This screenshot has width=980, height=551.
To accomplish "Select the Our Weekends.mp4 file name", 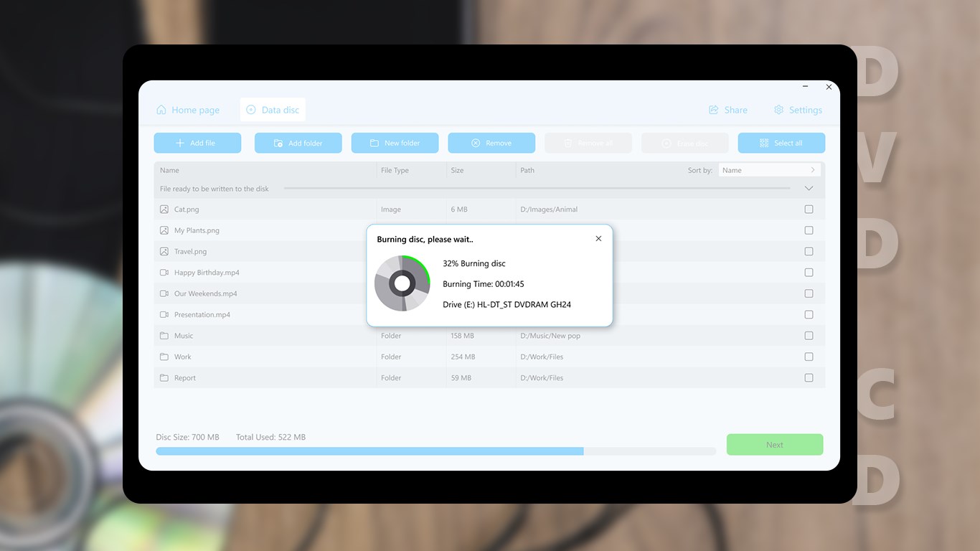I will 205,293.
